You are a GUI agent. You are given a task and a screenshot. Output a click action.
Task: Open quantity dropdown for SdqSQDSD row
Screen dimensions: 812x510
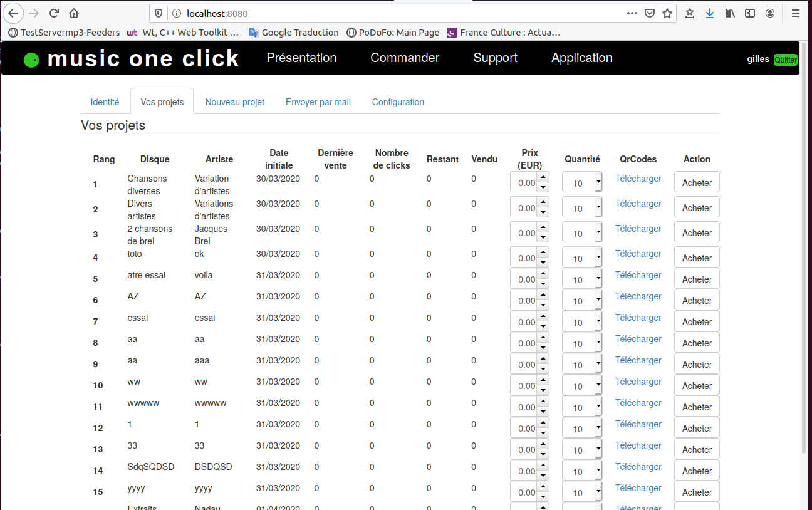click(x=582, y=471)
